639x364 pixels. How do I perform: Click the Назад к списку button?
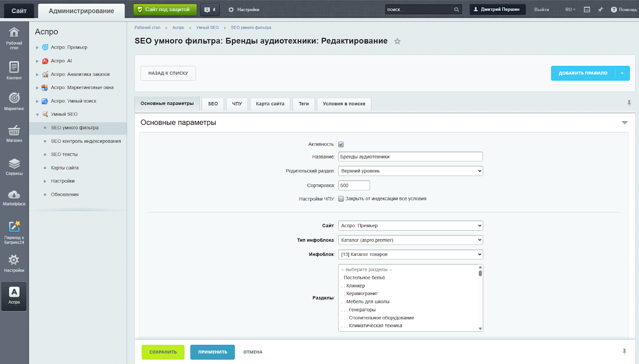168,73
